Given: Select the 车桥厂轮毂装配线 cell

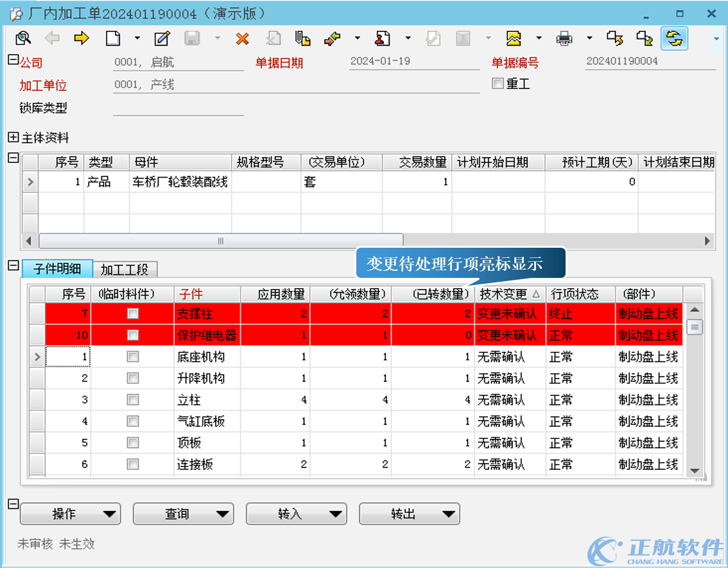Looking at the screenshot, I should (180, 182).
